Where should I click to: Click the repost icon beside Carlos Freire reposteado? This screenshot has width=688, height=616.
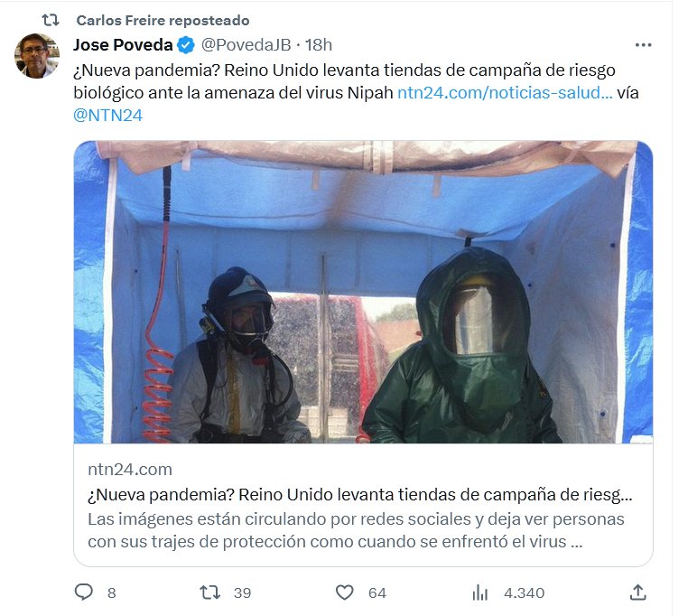click(x=51, y=20)
